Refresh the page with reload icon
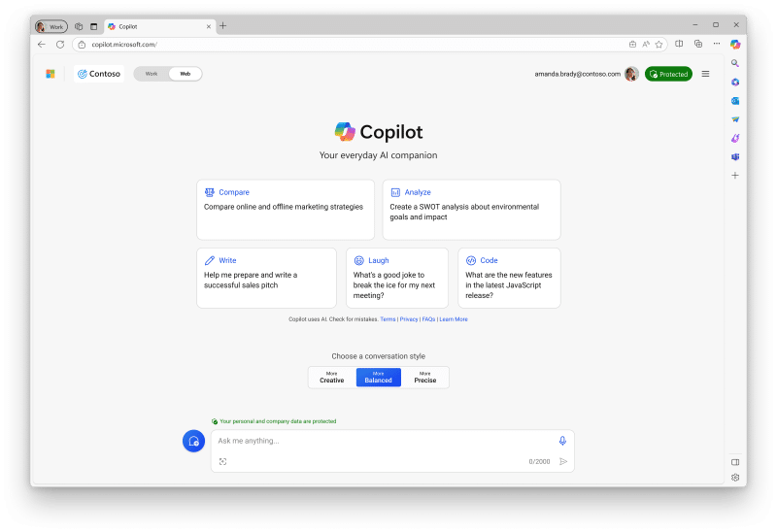The image size is (777, 532). pos(60,45)
